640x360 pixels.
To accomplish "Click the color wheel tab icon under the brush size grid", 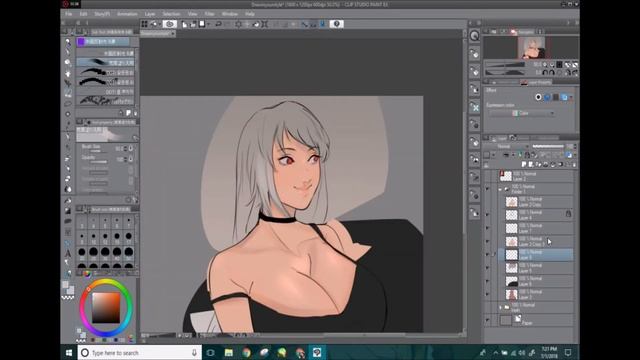I will click(x=87, y=273).
